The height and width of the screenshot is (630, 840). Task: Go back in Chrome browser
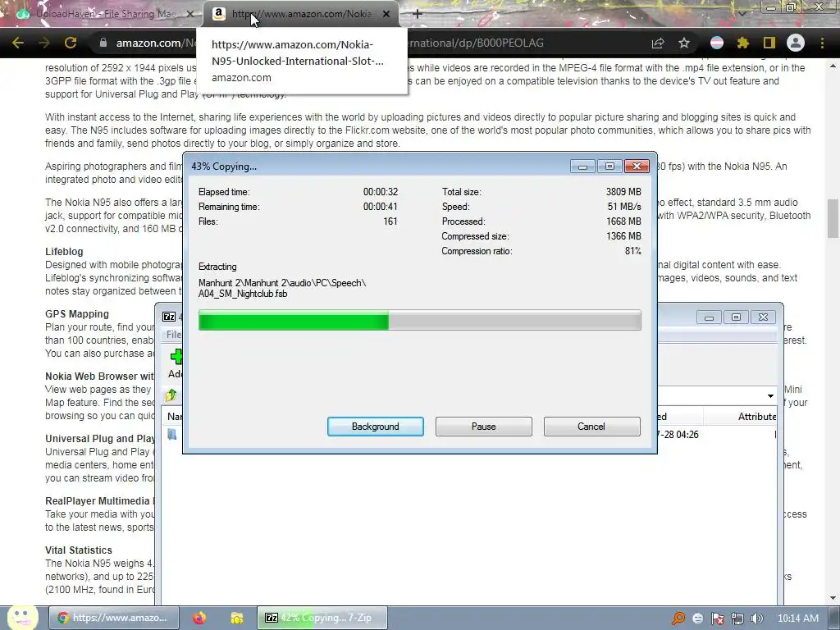18,43
